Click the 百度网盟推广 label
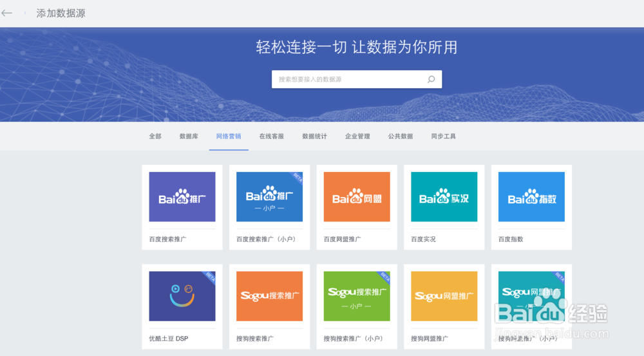The height and width of the screenshot is (356, 644). coord(342,239)
